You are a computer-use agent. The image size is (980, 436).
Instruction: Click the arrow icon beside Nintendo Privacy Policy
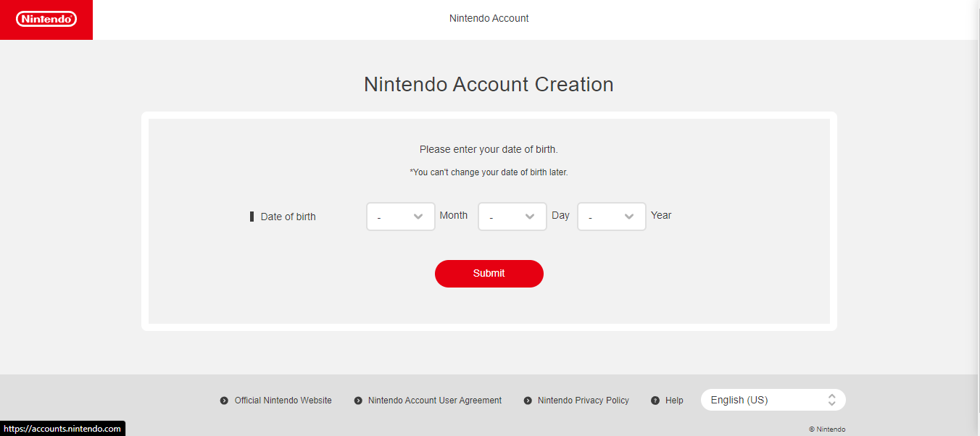point(526,400)
